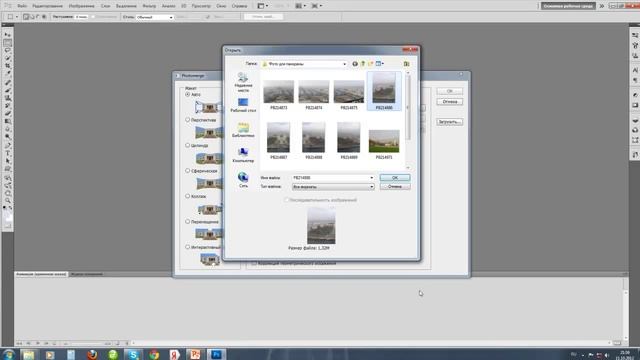Click the Имя файла text field
Screen dimensions: 640x360
point(330,178)
